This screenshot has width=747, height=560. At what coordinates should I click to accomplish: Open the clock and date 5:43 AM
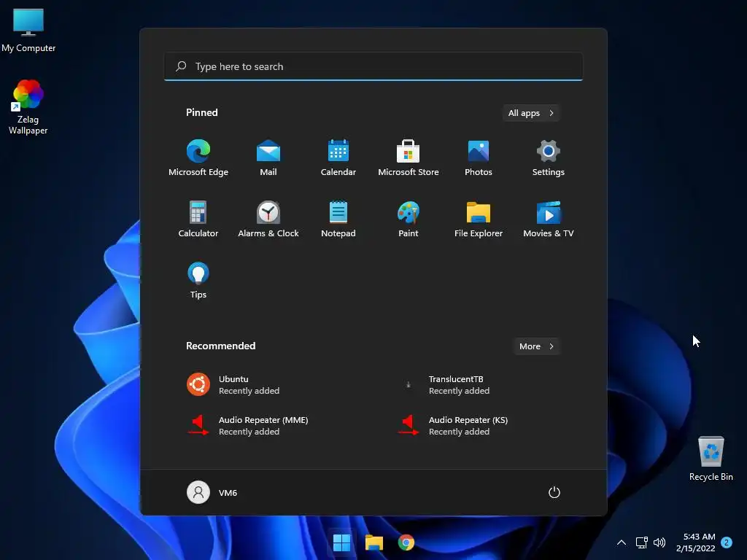pyautogui.click(x=695, y=542)
